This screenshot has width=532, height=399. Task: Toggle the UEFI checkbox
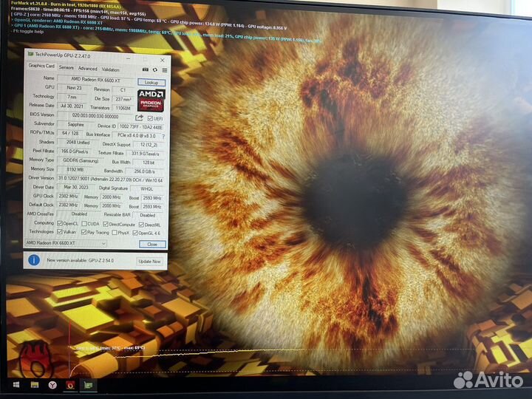tap(150, 118)
